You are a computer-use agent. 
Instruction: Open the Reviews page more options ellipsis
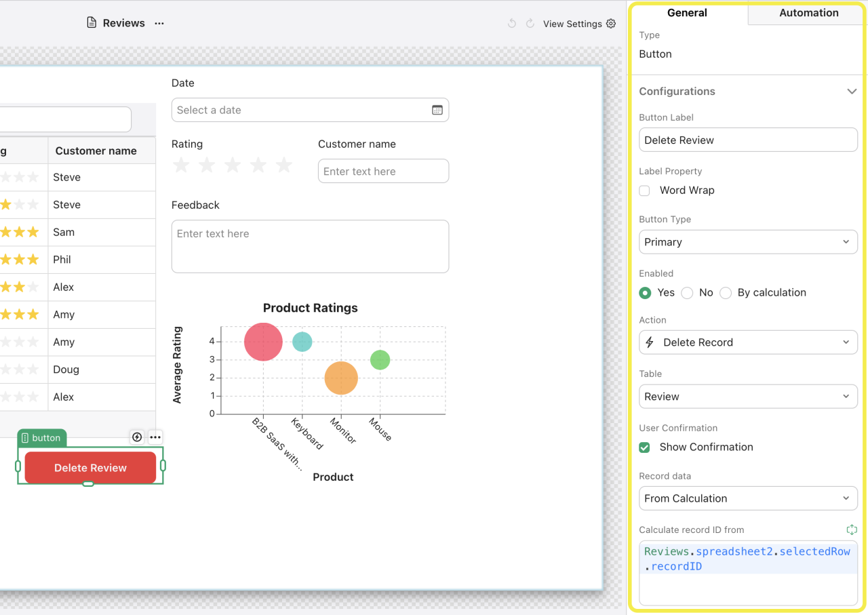[x=159, y=23]
